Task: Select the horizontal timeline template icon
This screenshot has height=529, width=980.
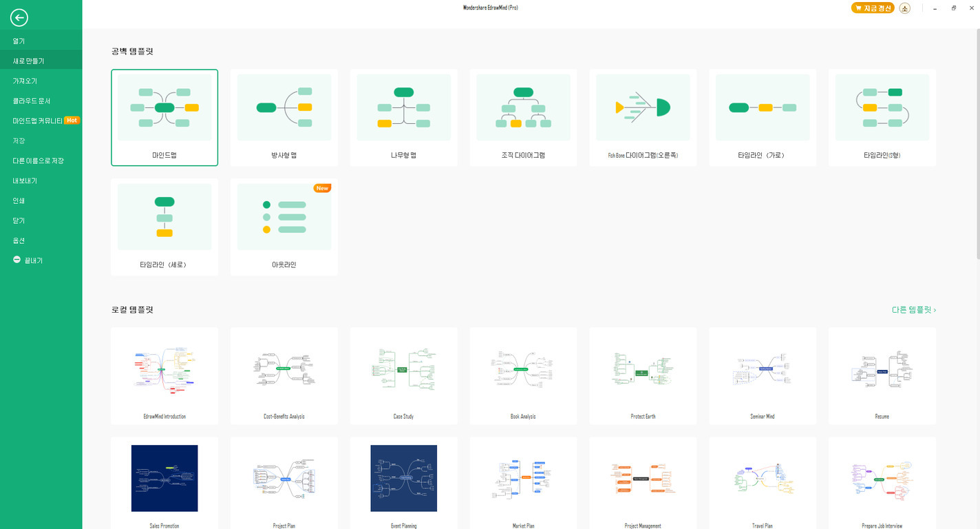Action: [x=763, y=107]
